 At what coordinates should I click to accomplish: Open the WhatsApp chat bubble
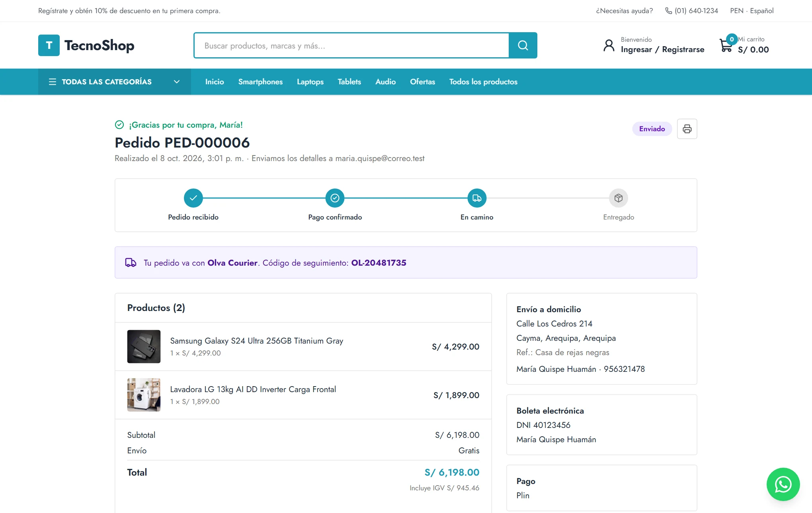point(783,484)
